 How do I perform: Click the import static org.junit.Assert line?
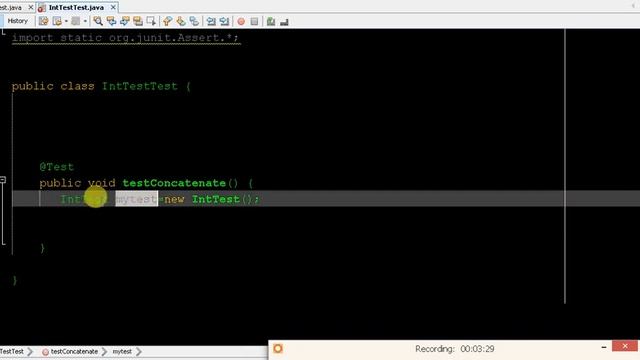coord(125,38)
